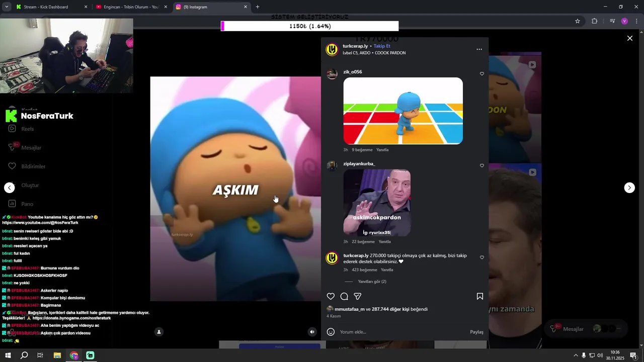Open a new browser tab

[x=258, y=7]
